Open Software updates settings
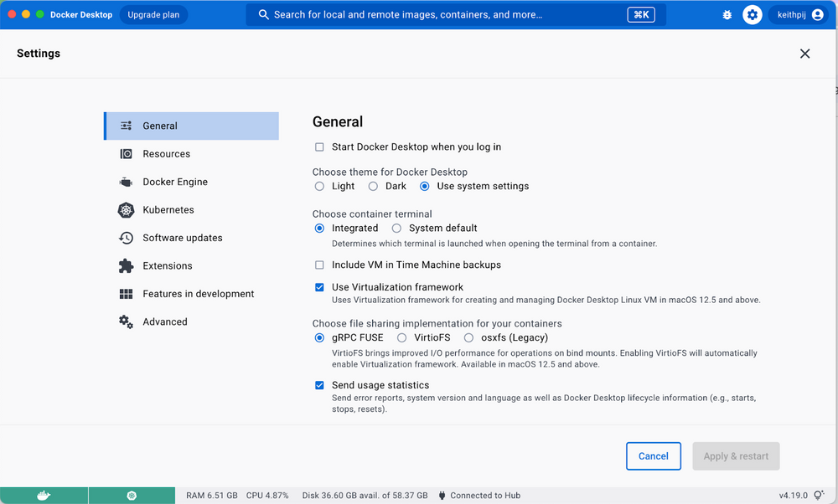Image resolution: width=838 pixels, height=504 pixels. 182,238
